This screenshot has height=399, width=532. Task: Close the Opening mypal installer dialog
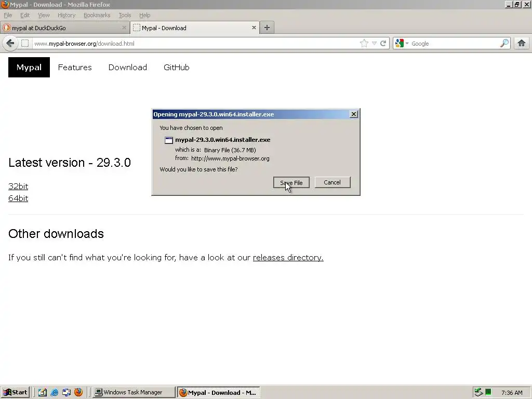tap(353, 114)
